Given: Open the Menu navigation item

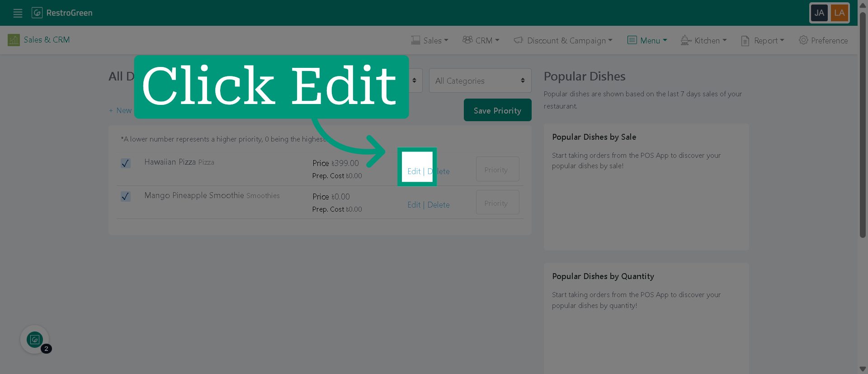Looking at the screenshot, I should tap(647, 40).
